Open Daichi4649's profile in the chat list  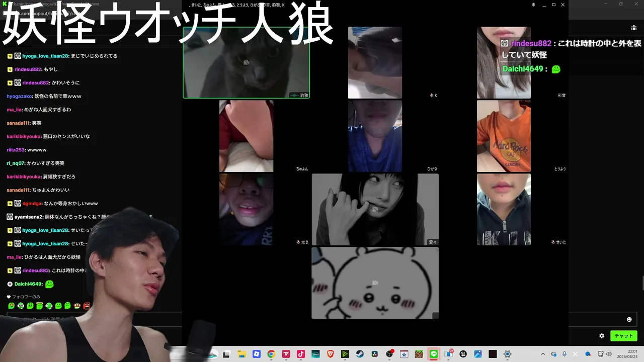(x=28, y=284)
